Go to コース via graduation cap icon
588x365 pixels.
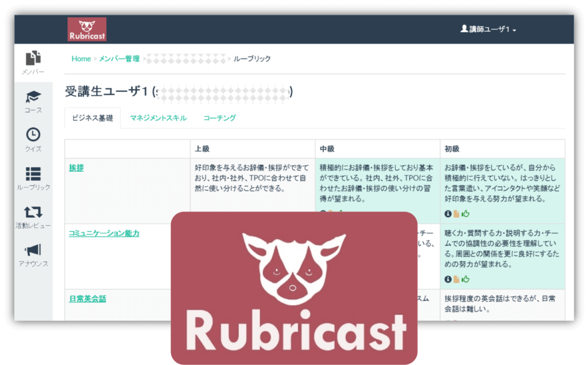tap(33, 97)
